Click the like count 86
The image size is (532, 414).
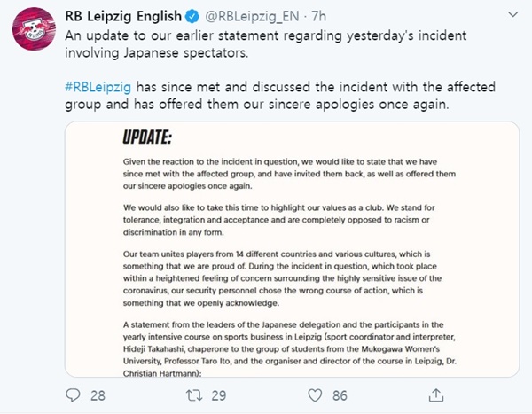(x=340, y=395)
